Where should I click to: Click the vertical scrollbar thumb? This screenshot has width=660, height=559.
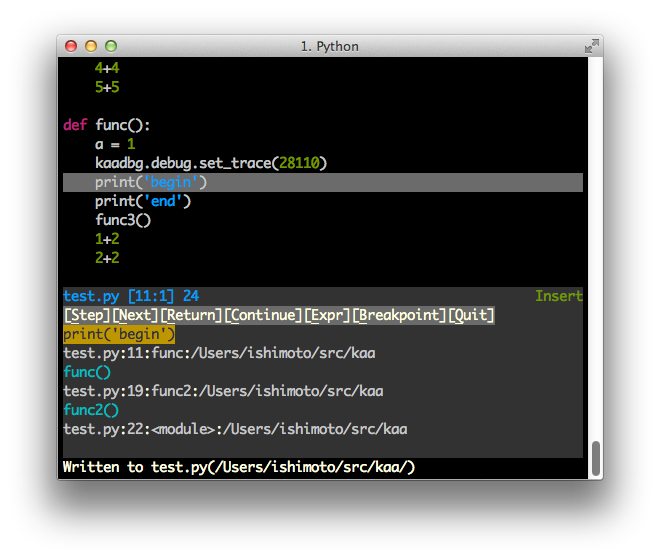596,458
